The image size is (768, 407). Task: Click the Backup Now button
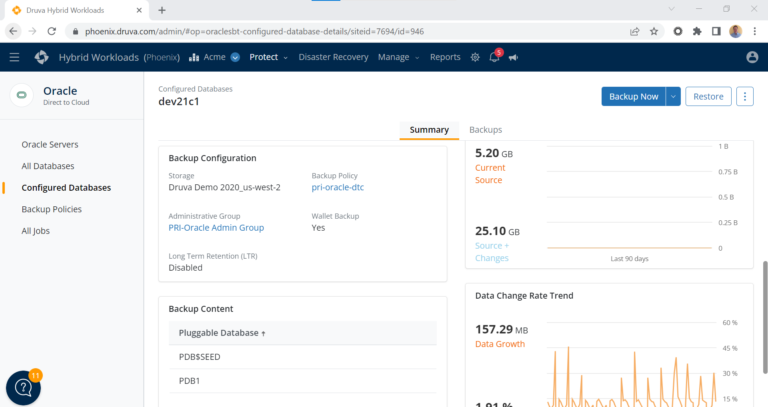(x=633, y=96)
